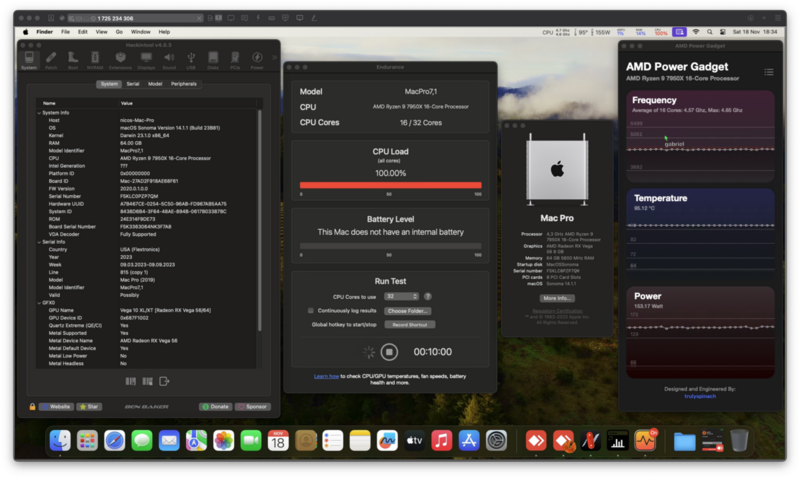Switch to the Serial tab

[133, 84]
